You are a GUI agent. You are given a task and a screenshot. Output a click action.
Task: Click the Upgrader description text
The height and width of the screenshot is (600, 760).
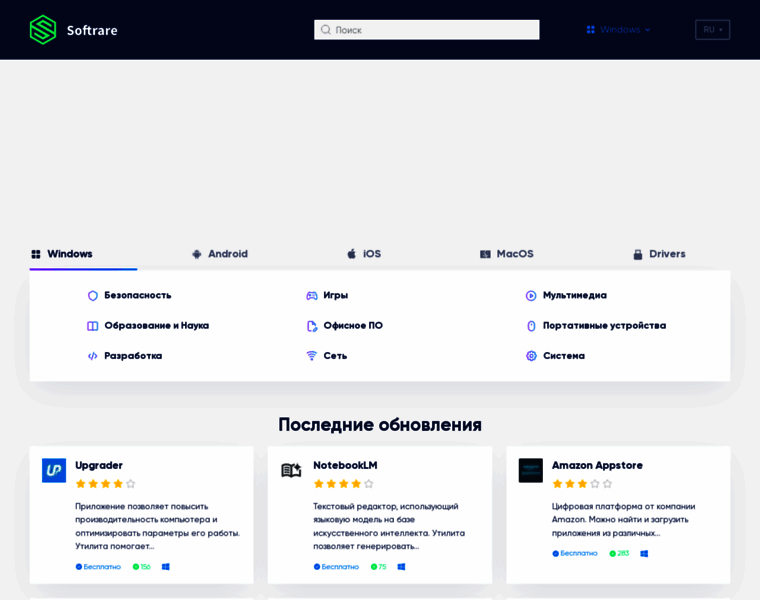pos(158,526)
